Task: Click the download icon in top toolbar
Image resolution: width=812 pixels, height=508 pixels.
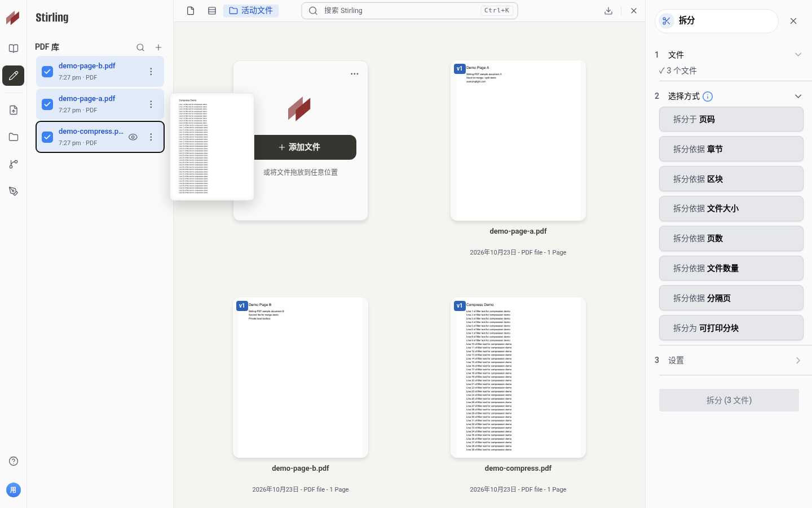Action: pyautogui.click(x=608, y=11)
